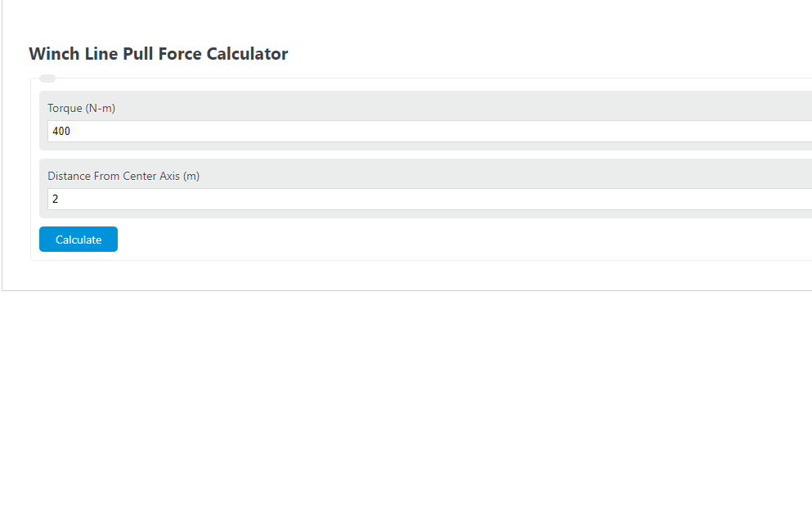
Task: Select the distance number for editing
Action: (55, 199)
